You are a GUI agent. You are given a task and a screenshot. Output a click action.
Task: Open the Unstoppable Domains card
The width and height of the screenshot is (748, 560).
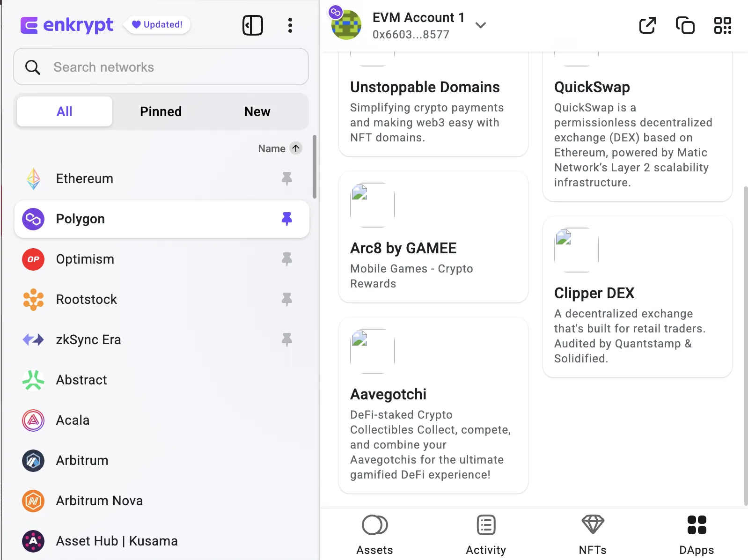433,104
